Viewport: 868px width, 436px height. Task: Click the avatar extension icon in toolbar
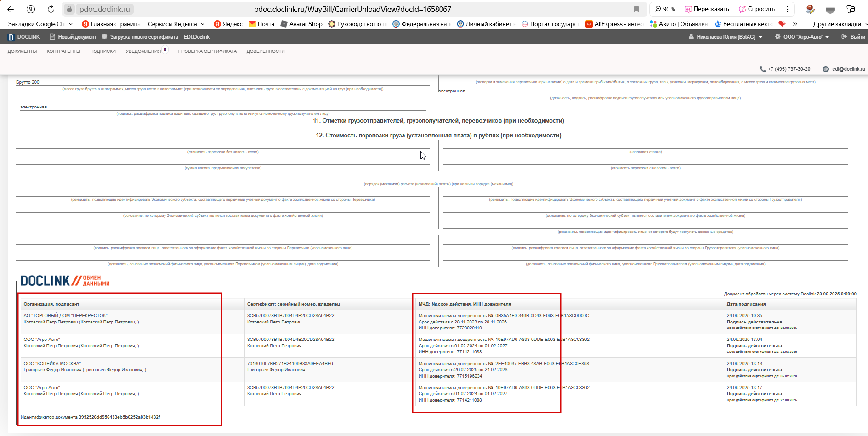(810, 9)
